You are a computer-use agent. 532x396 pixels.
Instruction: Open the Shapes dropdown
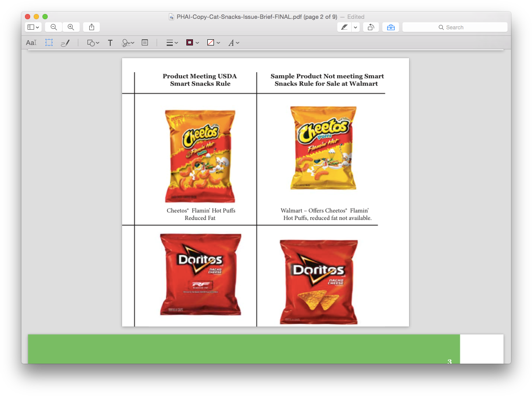click(92, 42)
